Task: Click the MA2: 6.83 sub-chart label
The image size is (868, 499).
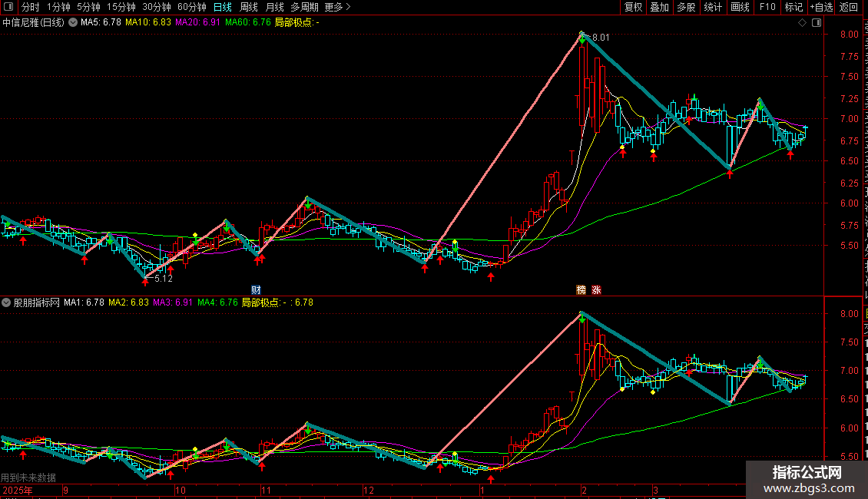Action: coord(128,302)
